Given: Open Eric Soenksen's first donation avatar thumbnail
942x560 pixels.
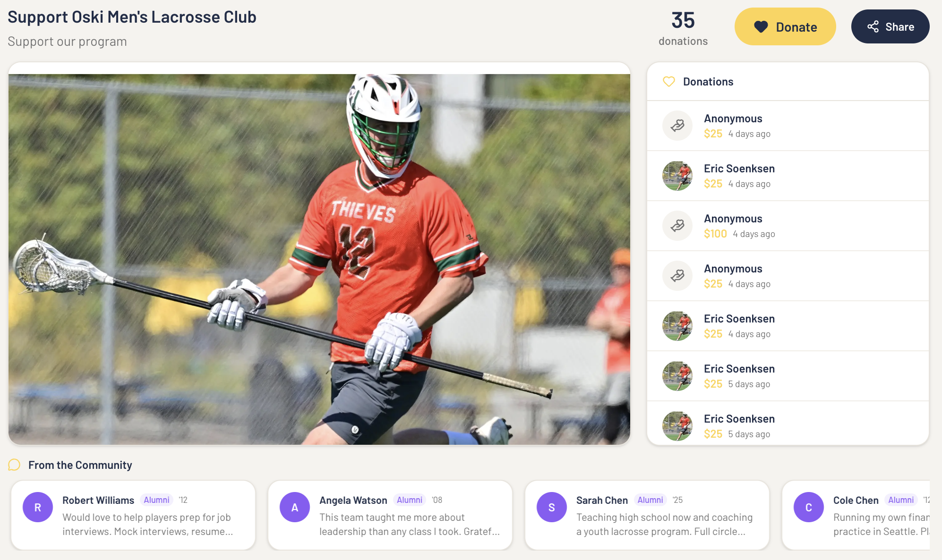Looking at the screenshot, I should click(677, 176).
